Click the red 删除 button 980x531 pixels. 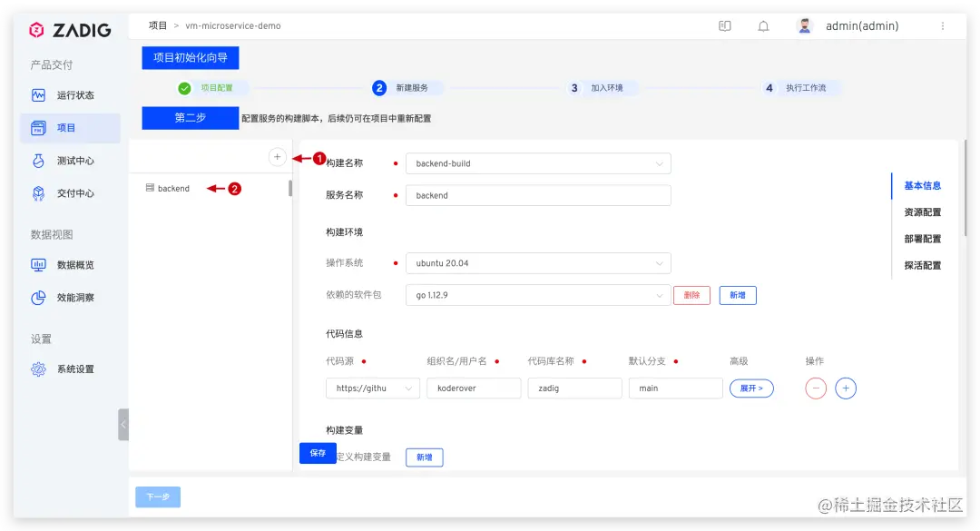pyautogui.click(x=691, y=295)
